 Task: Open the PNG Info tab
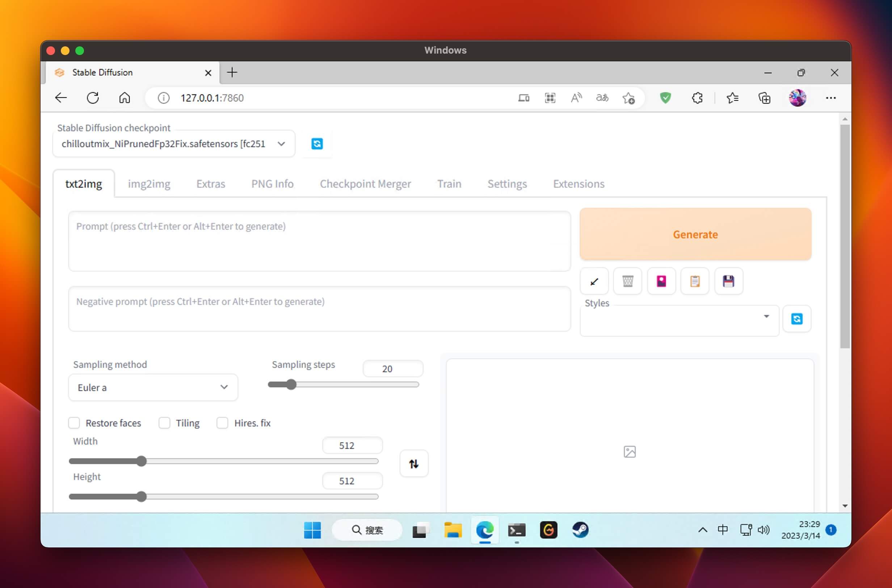point(272,184)
